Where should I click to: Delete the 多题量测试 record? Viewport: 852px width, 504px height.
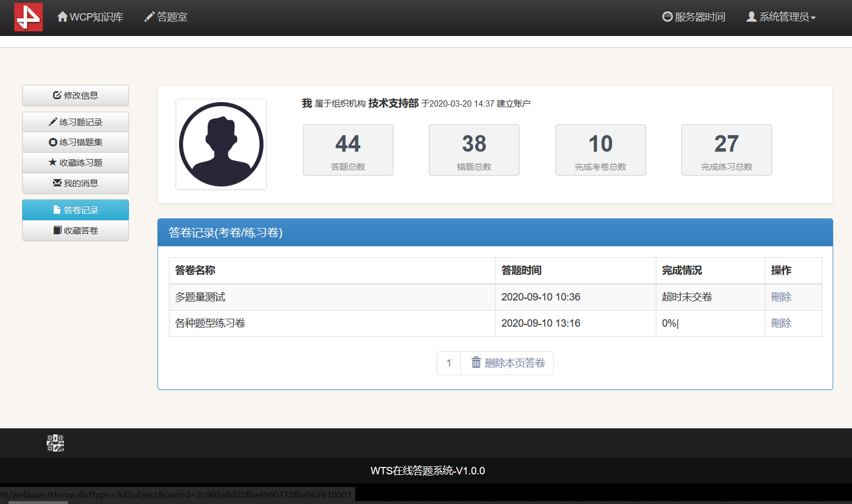[x=781, y=297]
